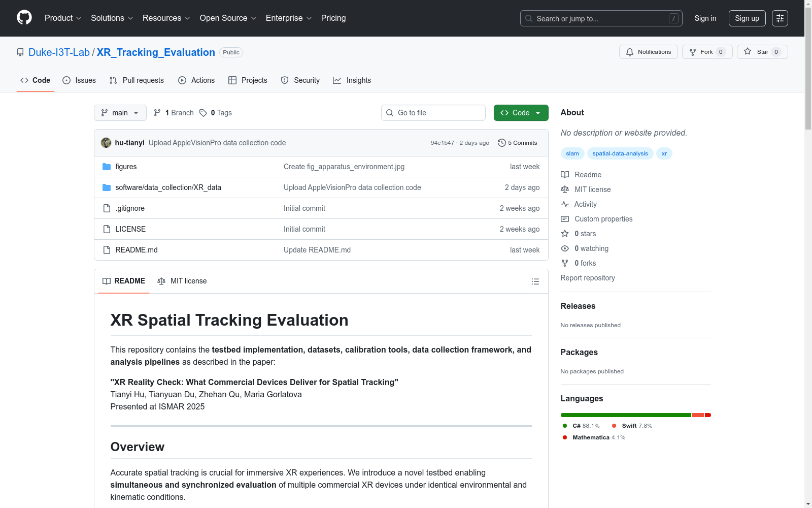The width and height of the screenshot is (812, 508).
Task: Click the .gitignore file icon
Action: [x=107, y=208]
